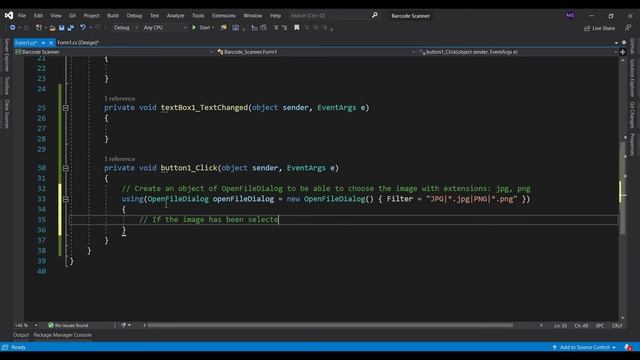Open the Test menu

click(x=155, y=16)
